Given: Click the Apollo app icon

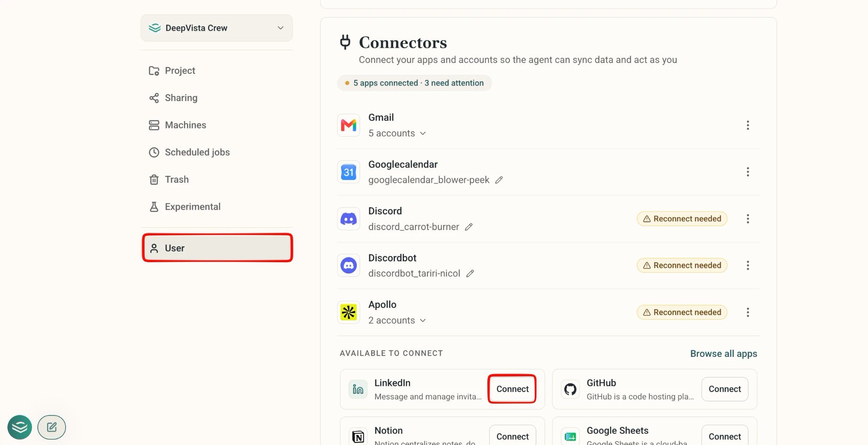Looking at the screenshot, I should click(x=349, y=312).
